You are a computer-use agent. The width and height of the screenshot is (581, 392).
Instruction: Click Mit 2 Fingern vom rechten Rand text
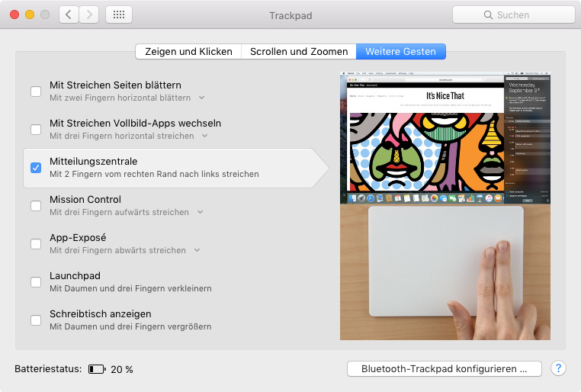click(154, 174)
